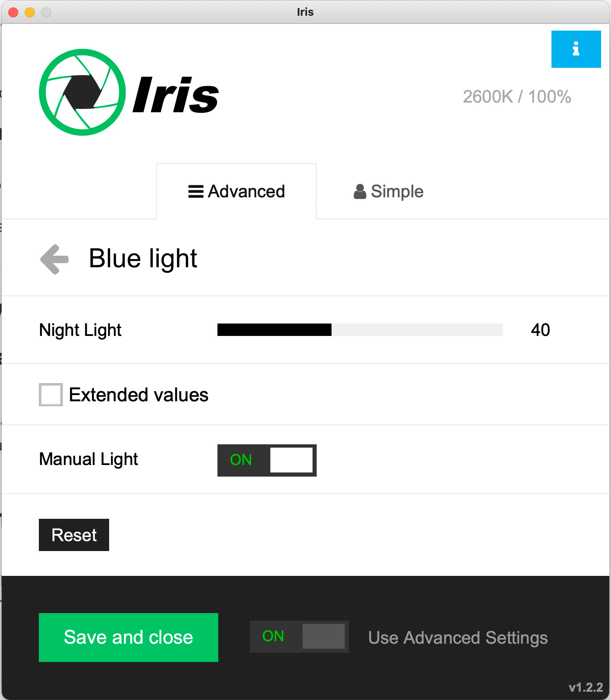This screenshot has height=700, width=611.
Task: Go back using the gray arrow icon
Action: coord(55,259)
